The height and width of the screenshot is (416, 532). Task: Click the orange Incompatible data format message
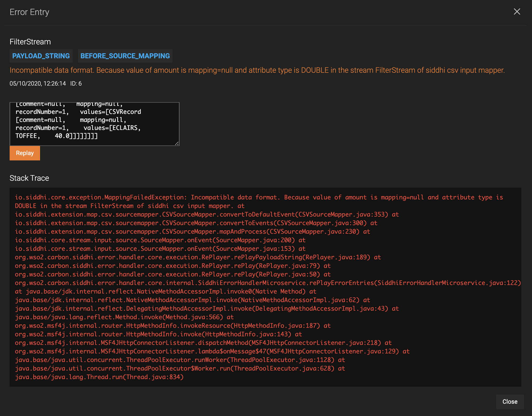tap(257, 70)
